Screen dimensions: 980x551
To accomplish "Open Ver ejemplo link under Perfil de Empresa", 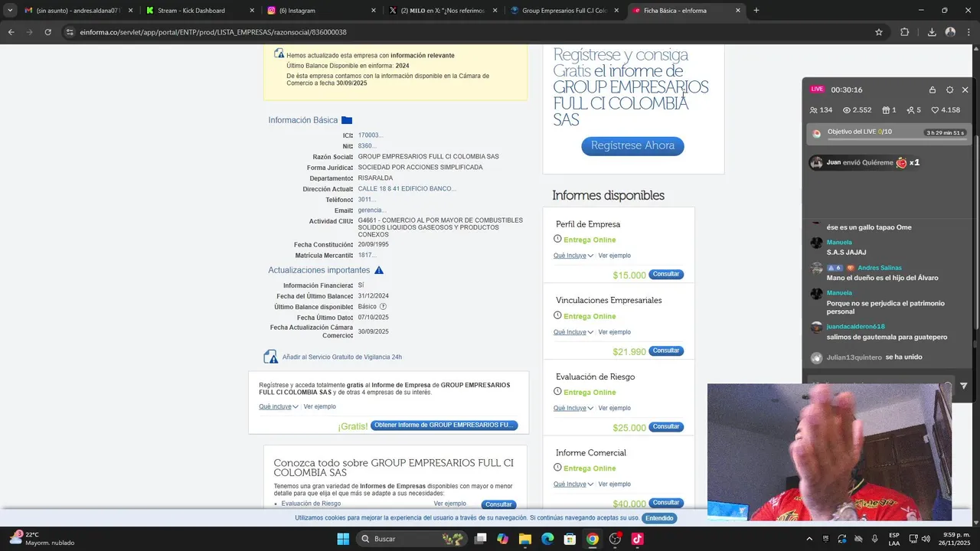I will [615, 256].
